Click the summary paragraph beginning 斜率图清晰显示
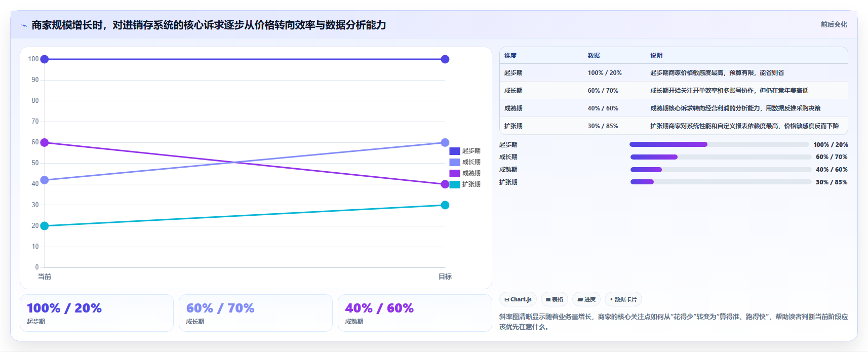 (674, 322)
